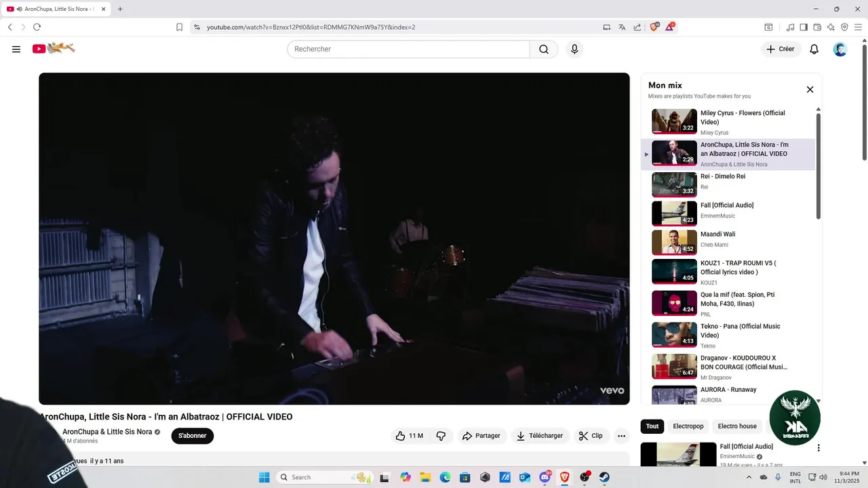Click the Créer button
This screenshot has height=488, width=868.
pyautogui.click(x=781, y=49)
